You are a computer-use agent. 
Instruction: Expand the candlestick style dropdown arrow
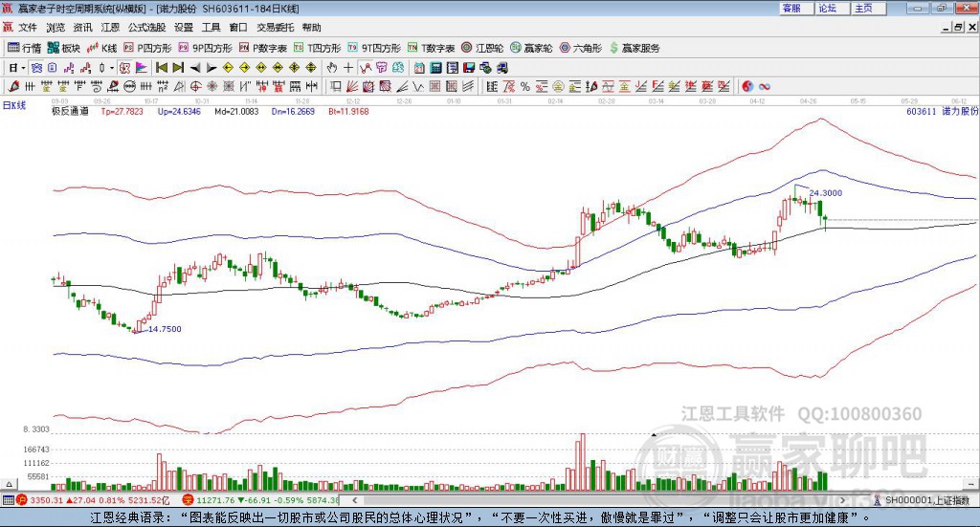(x=111, y=68)
